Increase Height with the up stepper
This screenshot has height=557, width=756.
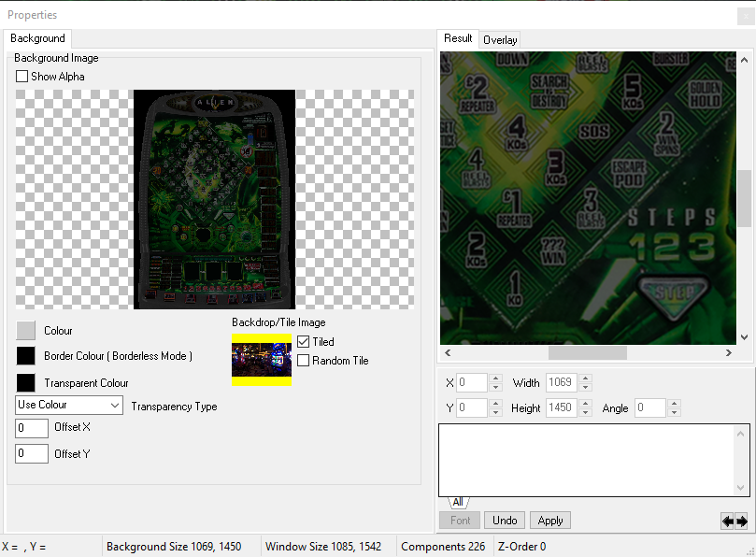pyautogui.click(x=585, y=404)
